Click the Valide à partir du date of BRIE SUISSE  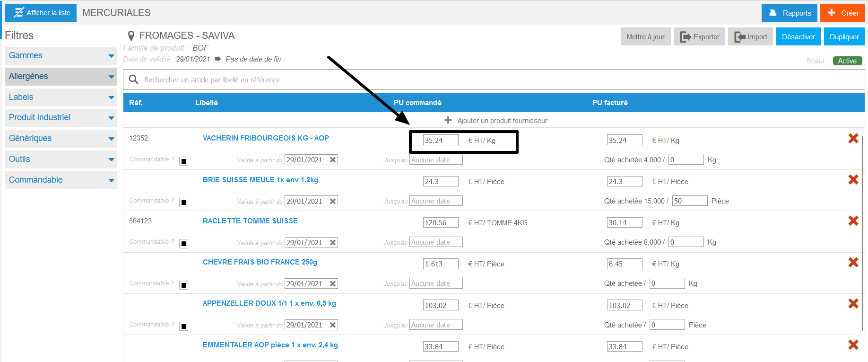[311, 201]
